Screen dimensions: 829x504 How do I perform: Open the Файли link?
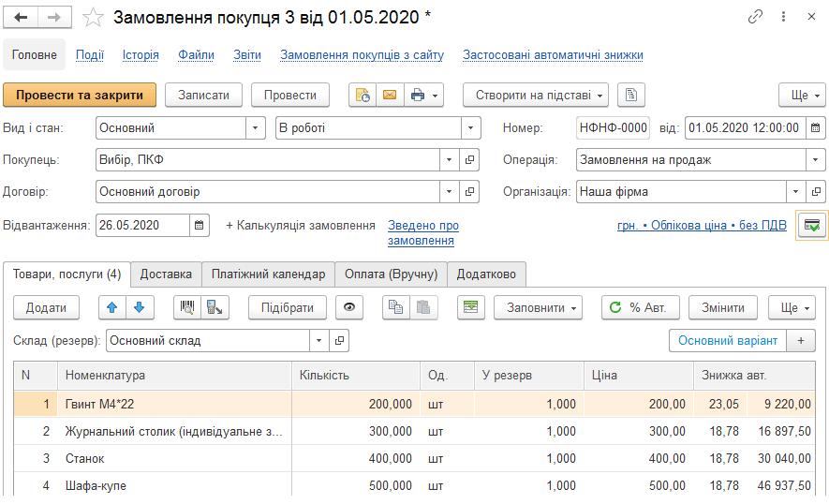[x=196, y=55]
